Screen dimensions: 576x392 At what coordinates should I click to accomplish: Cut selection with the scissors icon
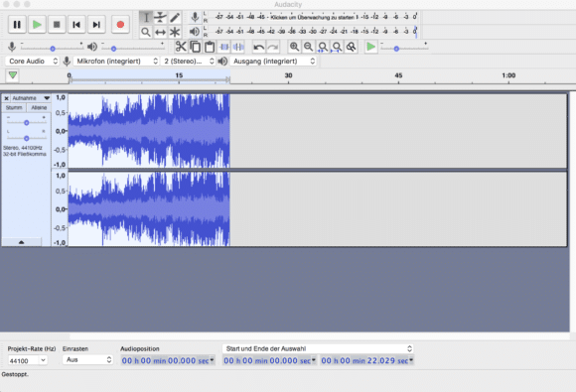[x=181, y=47]
